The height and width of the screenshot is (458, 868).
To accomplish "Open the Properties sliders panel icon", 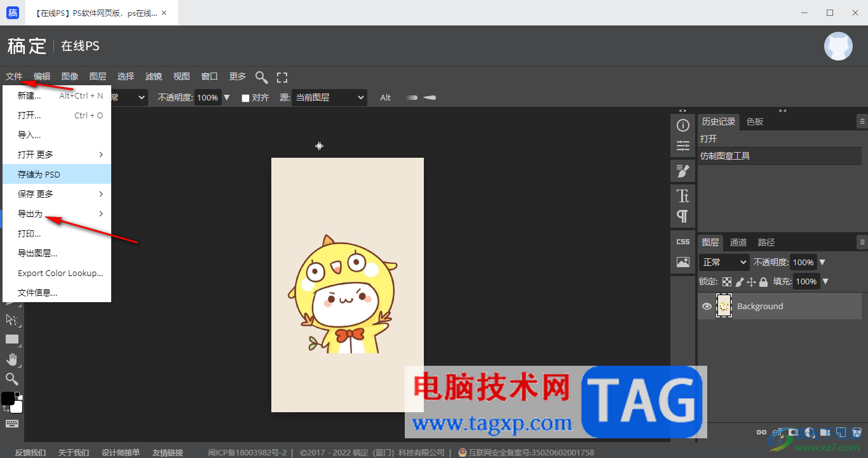I will point(683,146).
